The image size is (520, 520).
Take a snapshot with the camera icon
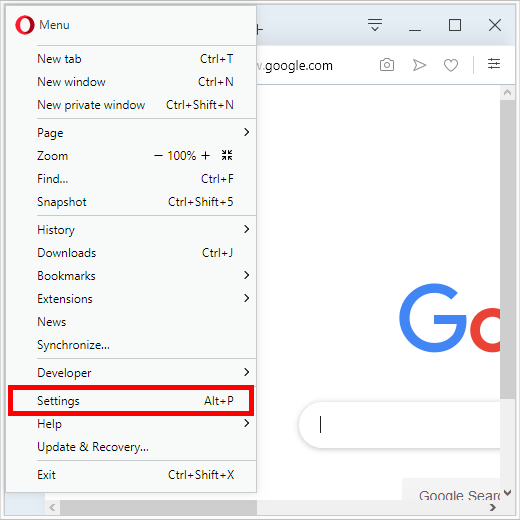coord(387,65)
